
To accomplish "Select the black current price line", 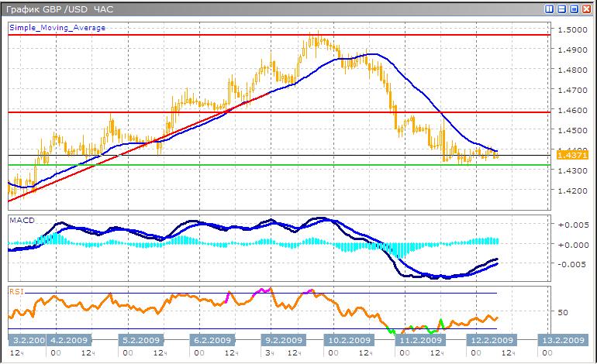I will coord(279,155).
